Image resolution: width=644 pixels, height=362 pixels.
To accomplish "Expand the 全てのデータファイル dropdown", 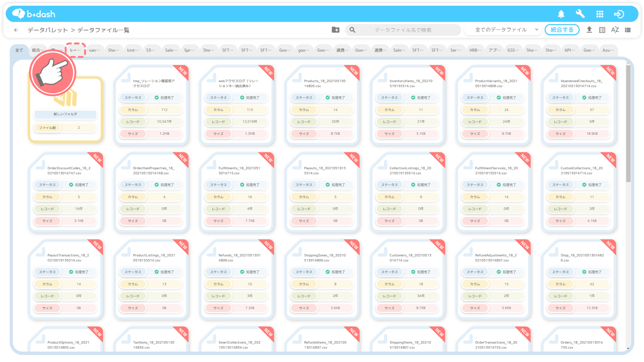I will [x=503, y=30].
